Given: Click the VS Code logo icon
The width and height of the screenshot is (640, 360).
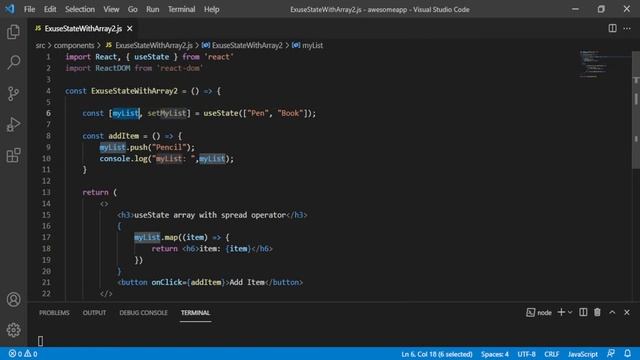Looking at the screenshot, I should tap(10, 9).
